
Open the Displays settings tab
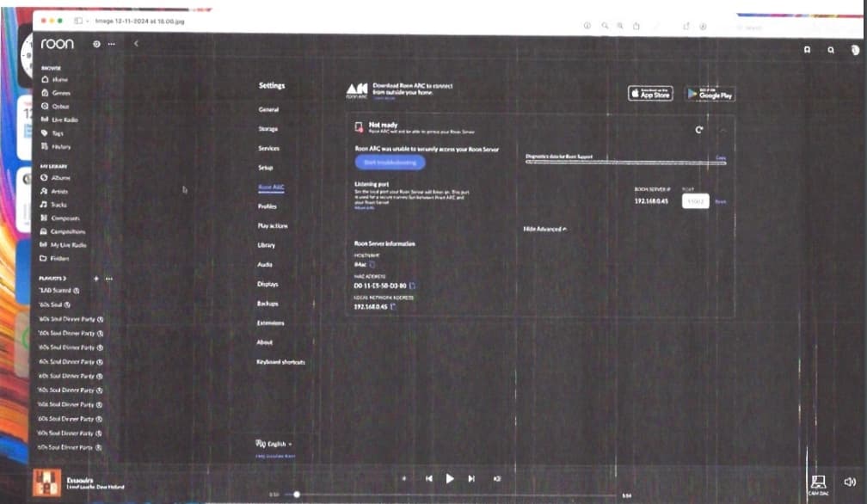(x=267, y=284)
